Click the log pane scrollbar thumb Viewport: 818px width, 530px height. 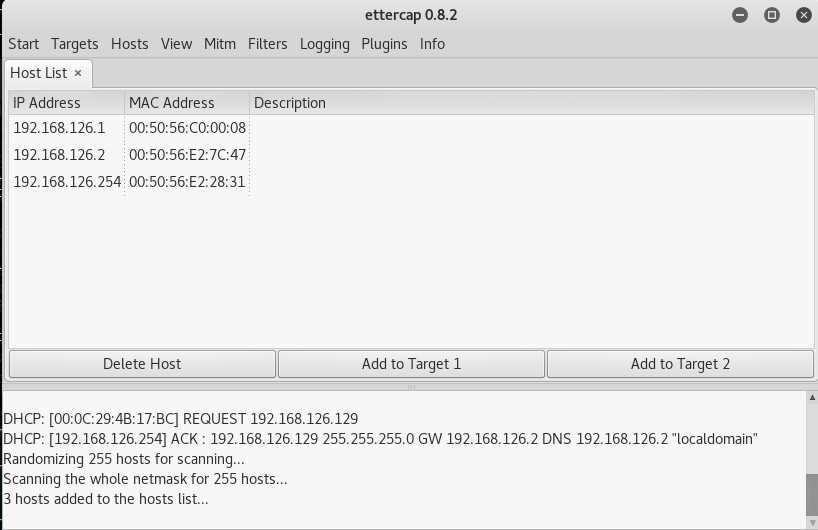point(812,495)
